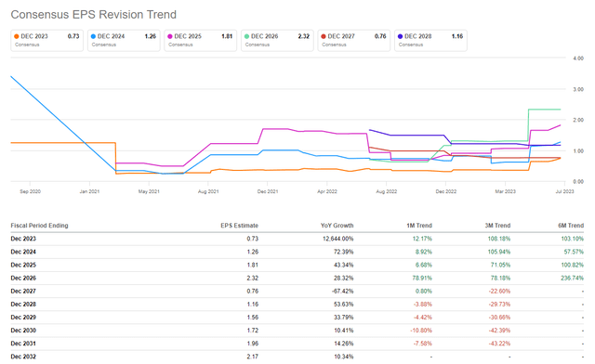Select the Dec 2026 fiscal period row

(297, 278)
